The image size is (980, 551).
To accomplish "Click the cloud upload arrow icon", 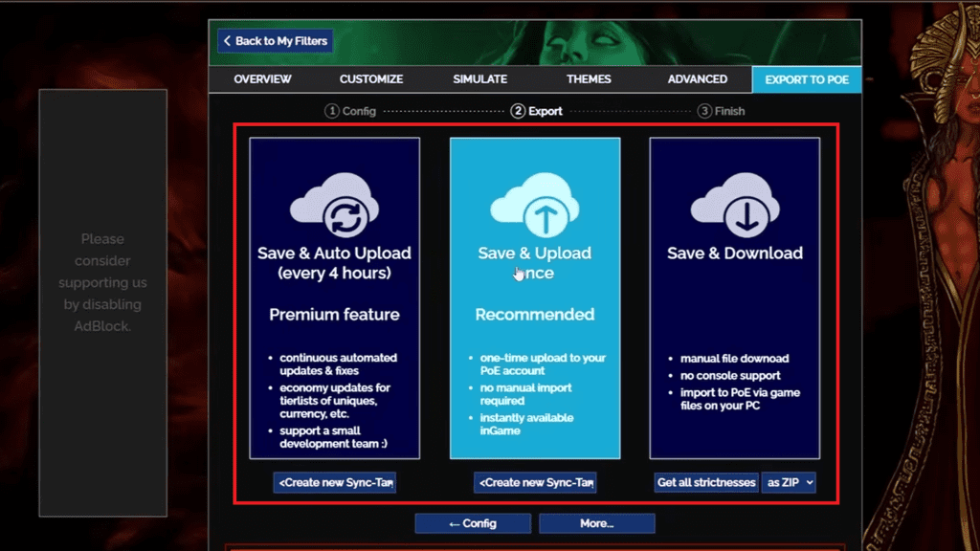I will pos(535,205).
